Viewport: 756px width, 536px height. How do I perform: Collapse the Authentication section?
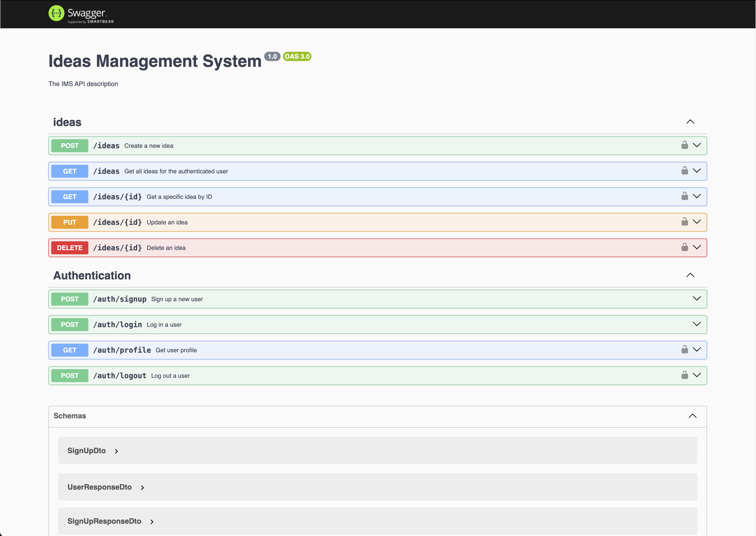point(690,275)
